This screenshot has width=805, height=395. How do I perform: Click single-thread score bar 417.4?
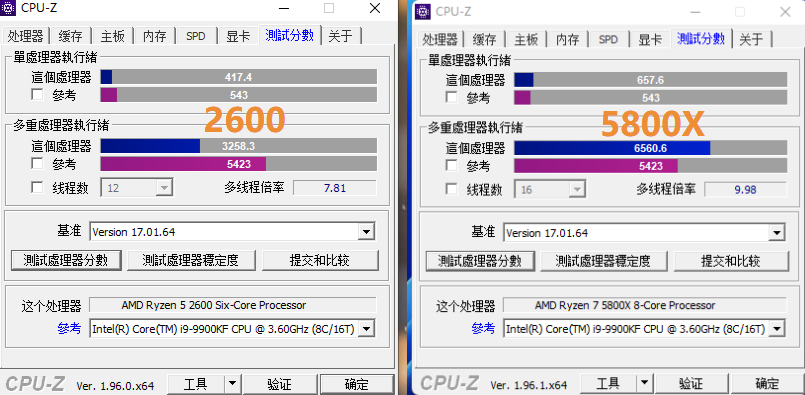pyautogui.click(x=239, y=77)
